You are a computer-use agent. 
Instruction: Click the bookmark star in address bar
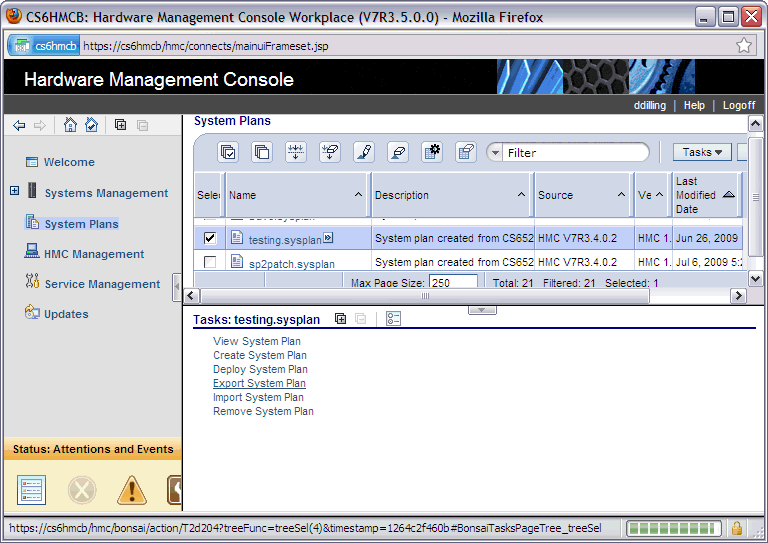(x=744, y=46)
